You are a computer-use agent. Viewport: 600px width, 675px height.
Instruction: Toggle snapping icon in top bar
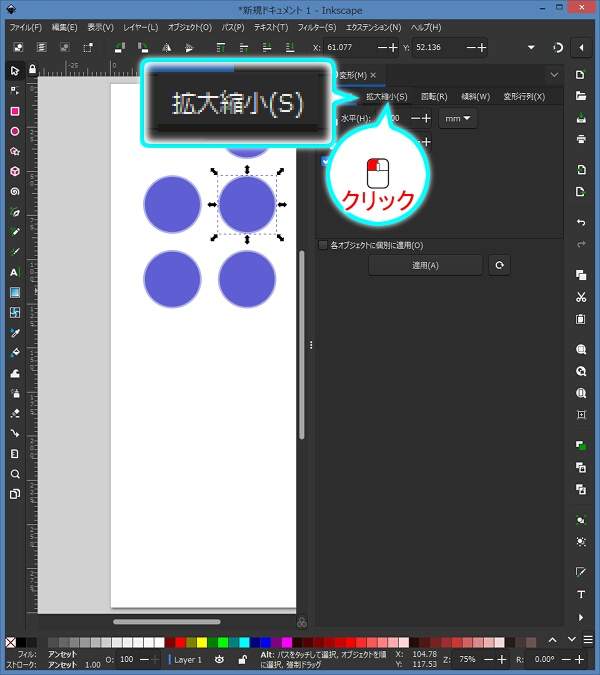[558, 47]
